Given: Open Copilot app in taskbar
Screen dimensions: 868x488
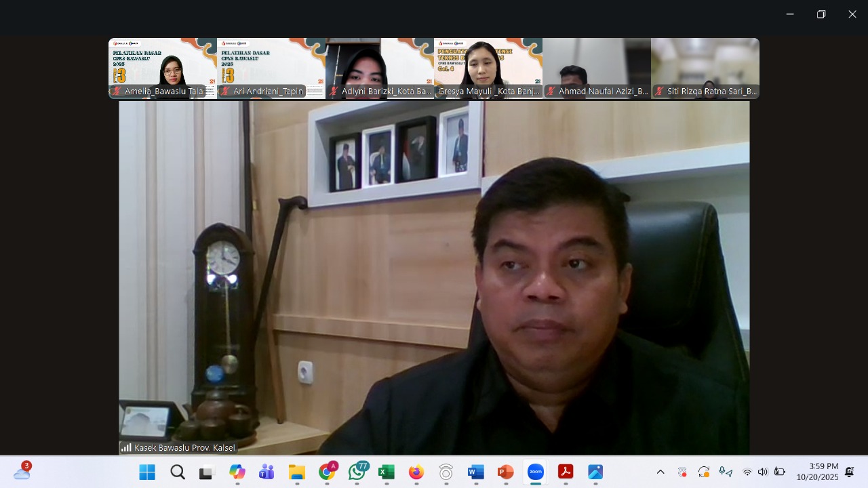Looking at the screenshot, I should 237,472.
